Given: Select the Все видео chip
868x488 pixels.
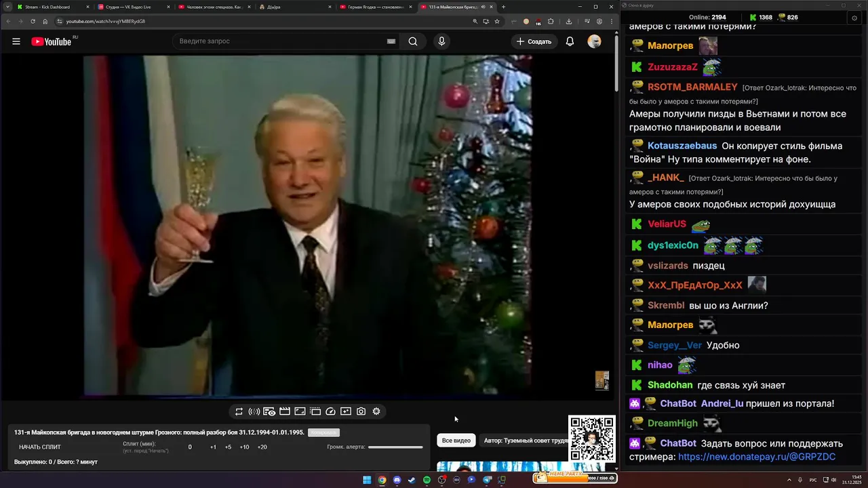Looking at the screenshot, I should pos(456,441).
